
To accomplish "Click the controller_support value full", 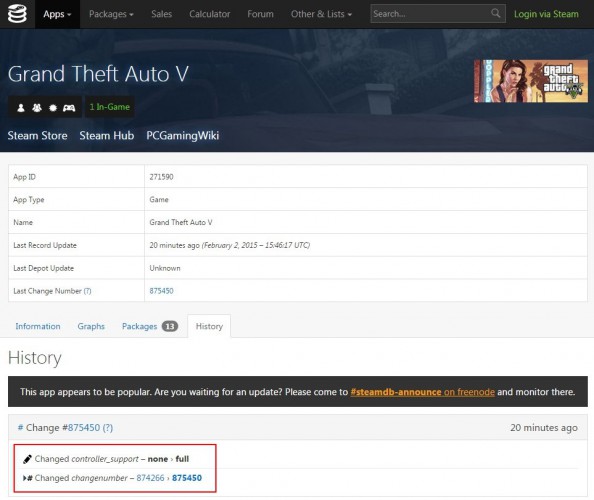I will pos(182,459).
